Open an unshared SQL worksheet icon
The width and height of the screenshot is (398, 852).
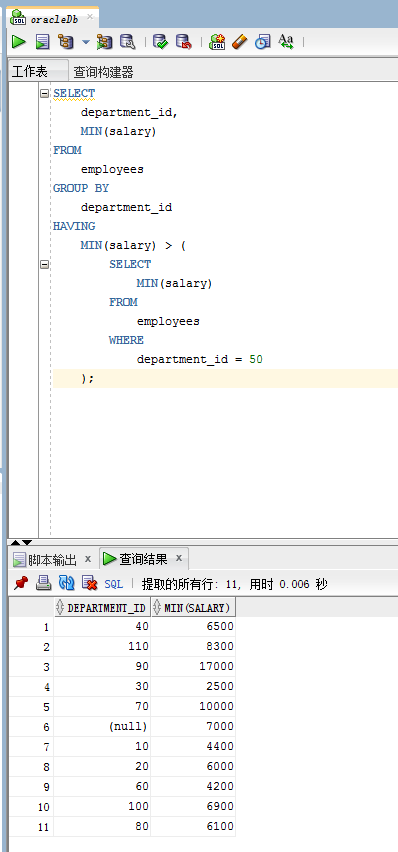[x=217, y=42]
